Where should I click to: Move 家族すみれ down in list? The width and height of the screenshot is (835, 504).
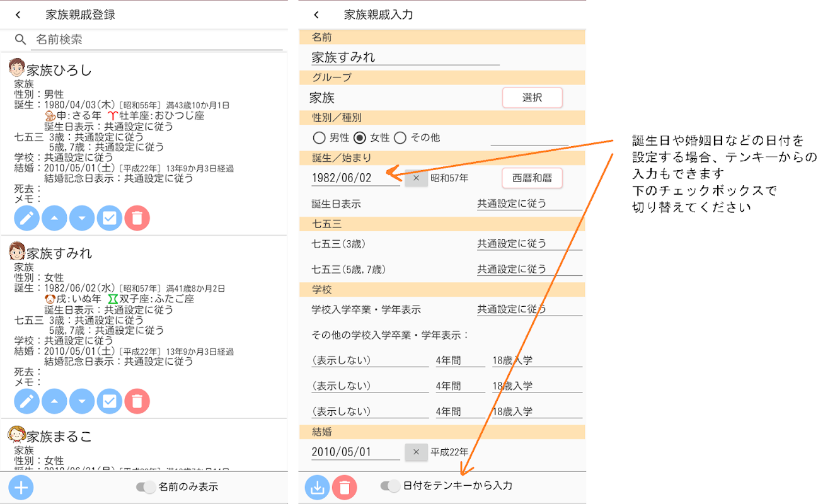point(82,401)
